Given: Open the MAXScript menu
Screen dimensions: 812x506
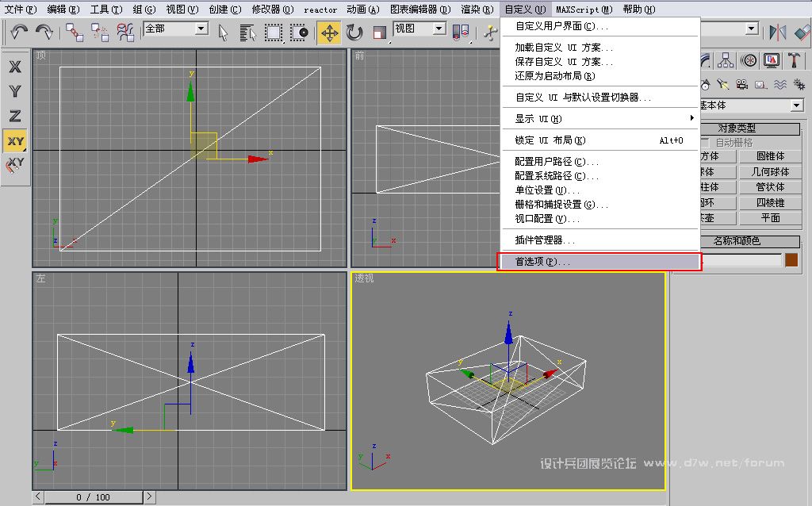Looking at the screenshot, I should point(584,10).
